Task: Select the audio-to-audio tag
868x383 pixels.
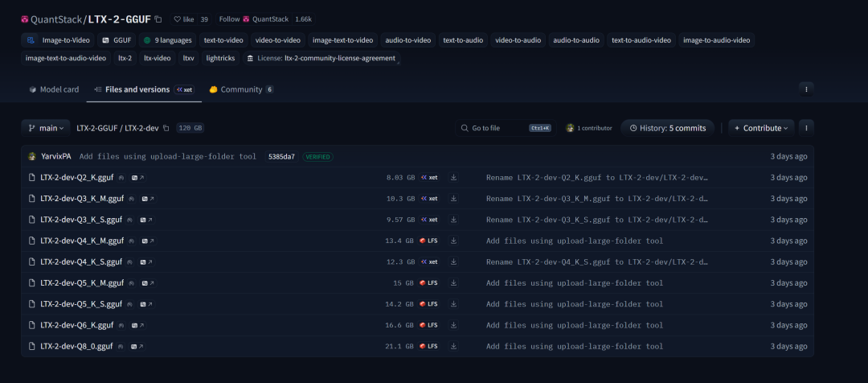Action: [576, 40]
